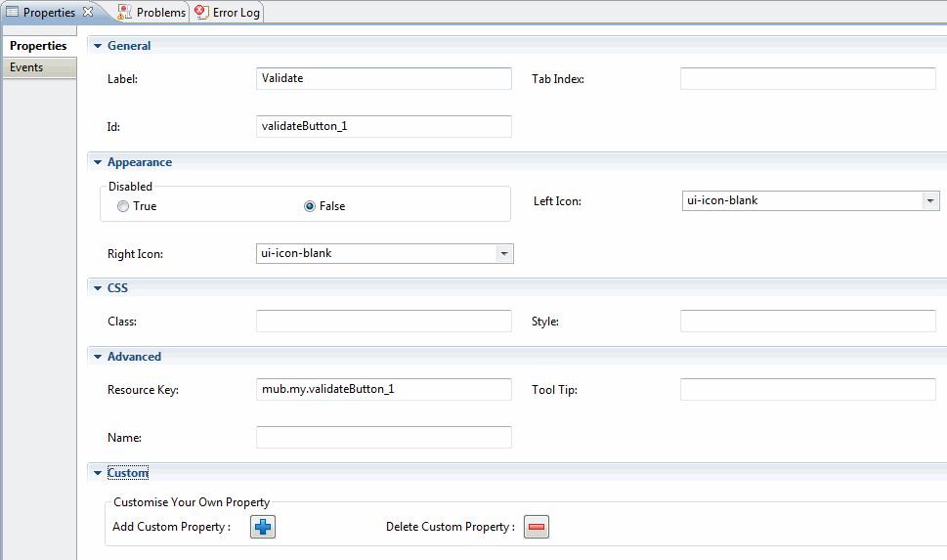Open the Right Icon dropdown arrow
Image resolution: width=947 pixels, height=560 pixels.
(x=504, y=254)
